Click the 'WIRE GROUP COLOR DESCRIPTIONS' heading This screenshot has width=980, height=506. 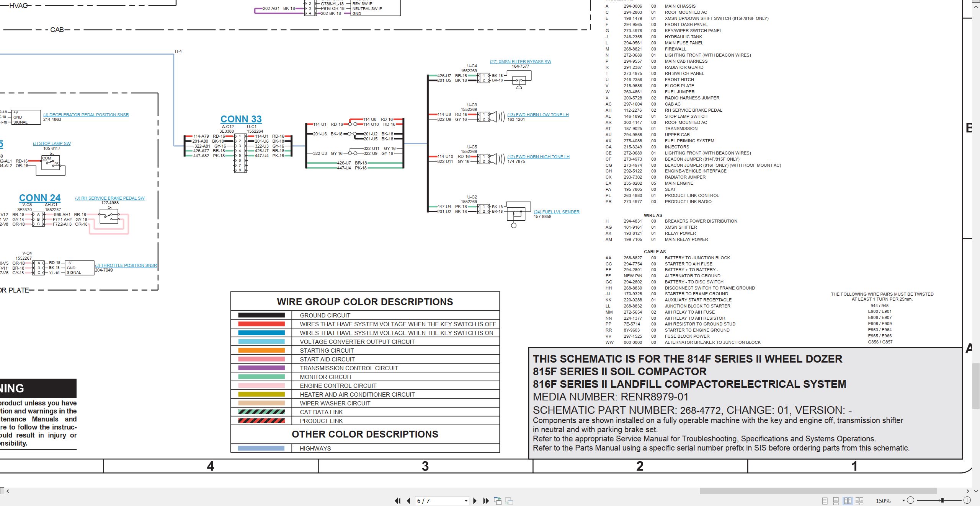pyautogui.click(x=365, y=302)
